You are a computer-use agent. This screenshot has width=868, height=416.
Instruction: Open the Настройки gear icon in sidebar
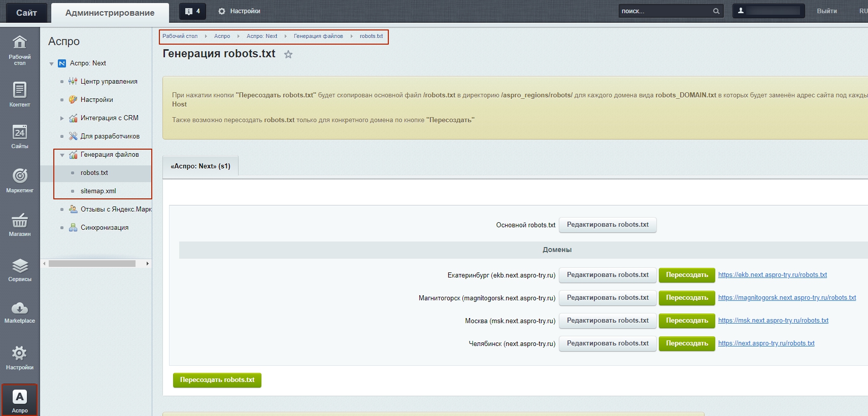(20, 353)
